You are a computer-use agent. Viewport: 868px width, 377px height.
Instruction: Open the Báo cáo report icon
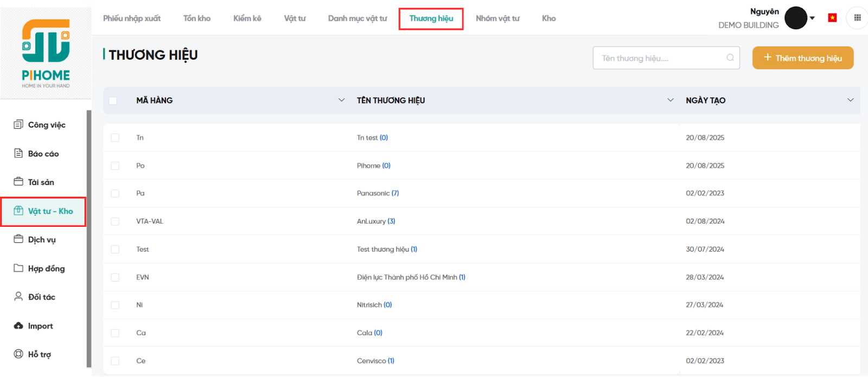18,154
